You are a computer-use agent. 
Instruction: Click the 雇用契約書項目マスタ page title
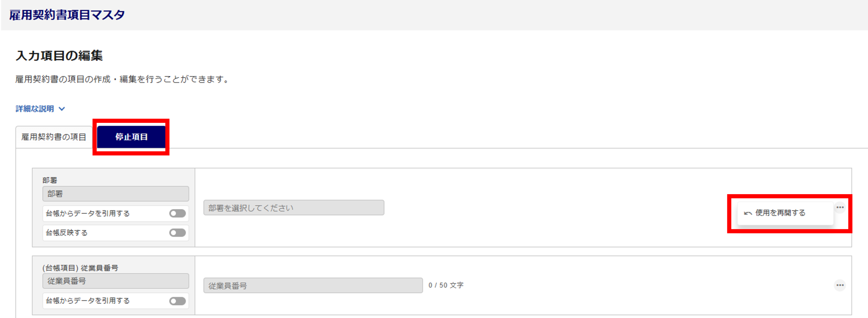point(67,15)
